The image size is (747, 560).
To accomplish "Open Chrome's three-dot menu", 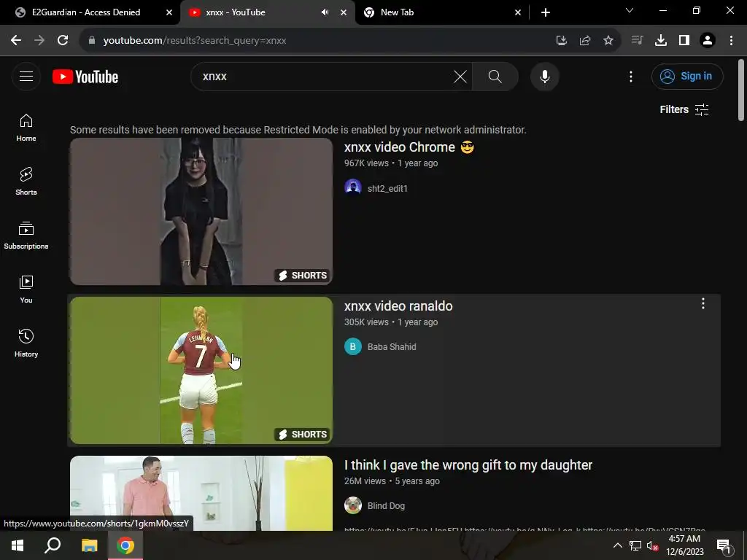I will pyautogui.click(x=731, y=40).
